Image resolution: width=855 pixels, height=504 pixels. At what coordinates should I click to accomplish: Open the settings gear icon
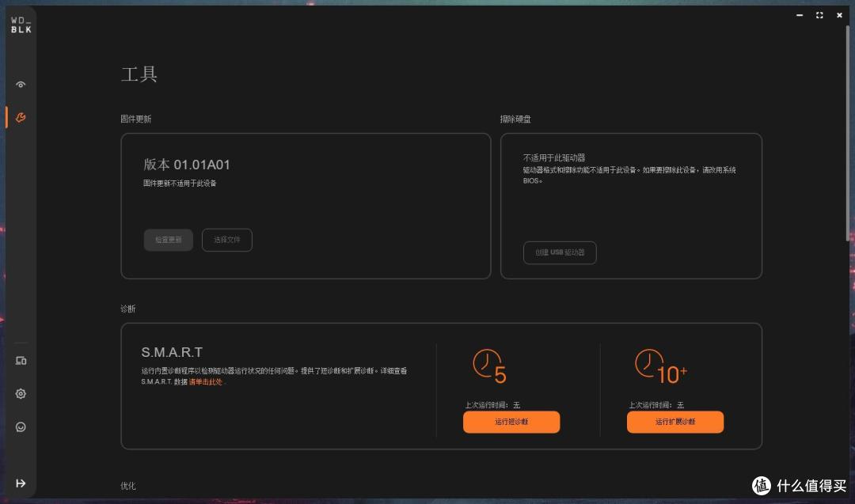pyautogui.click(x=21, y=393)
